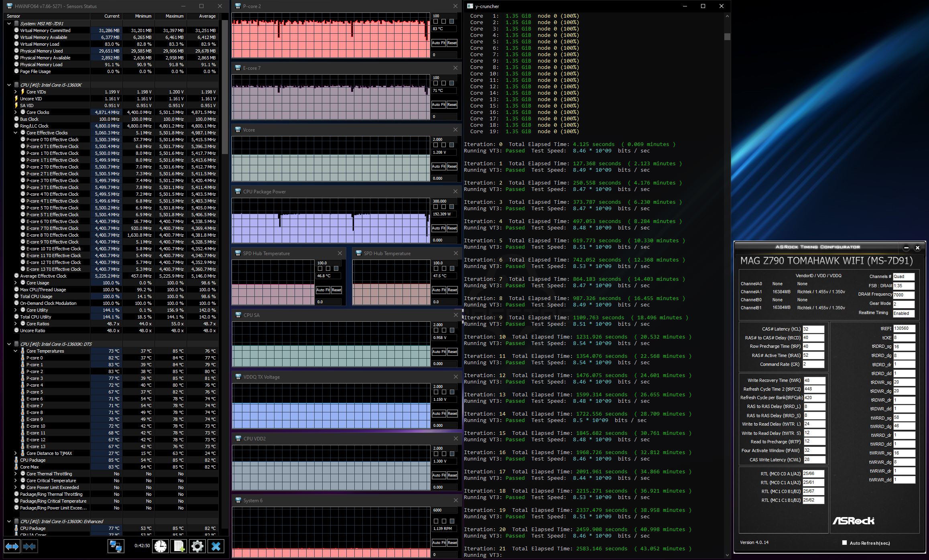
Task: Click the expand columns blue arrows icon
Action: coord(12,546)
